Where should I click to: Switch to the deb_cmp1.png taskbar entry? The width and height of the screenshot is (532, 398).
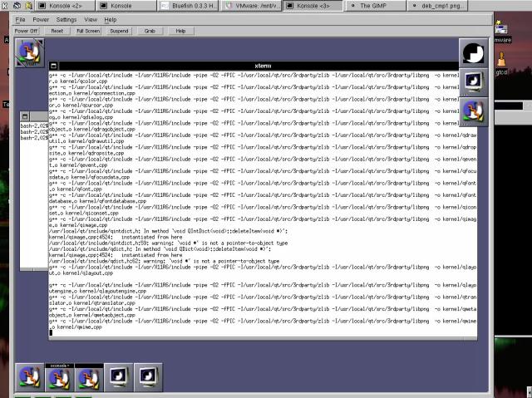click(438, 6)
